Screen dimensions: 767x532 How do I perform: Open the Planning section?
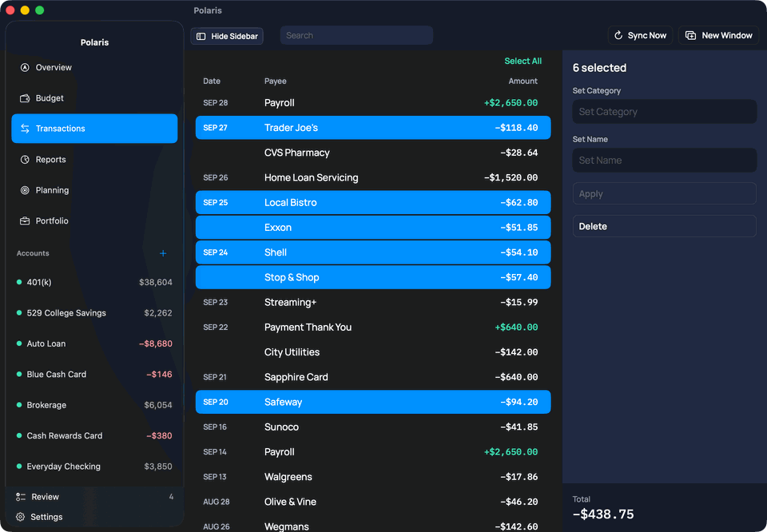point(94,190)
